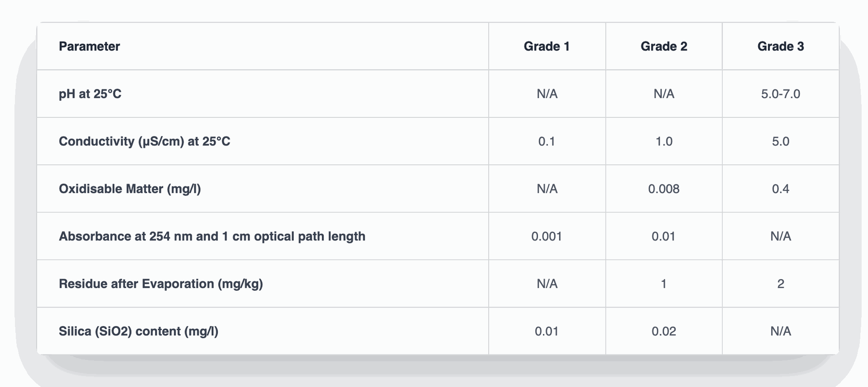Click the pH at 25°C row label

point(90,94)
